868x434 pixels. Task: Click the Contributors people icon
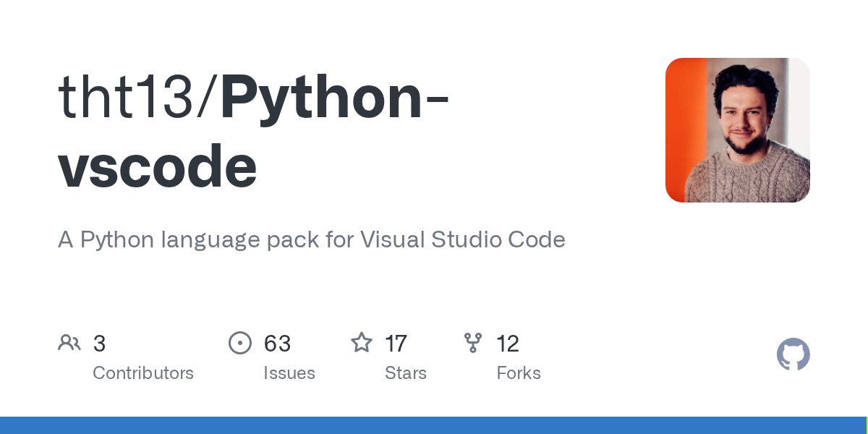click(x=69, y=343)
